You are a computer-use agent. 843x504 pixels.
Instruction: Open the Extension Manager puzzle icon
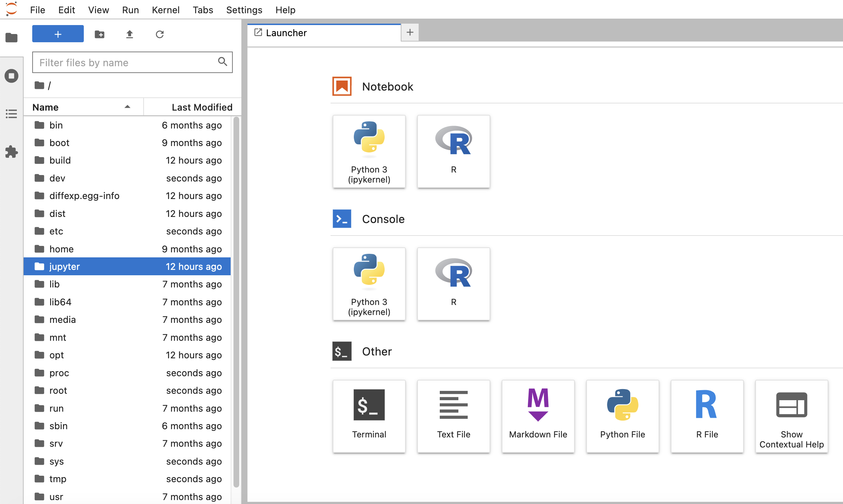(x=11, y=152)
